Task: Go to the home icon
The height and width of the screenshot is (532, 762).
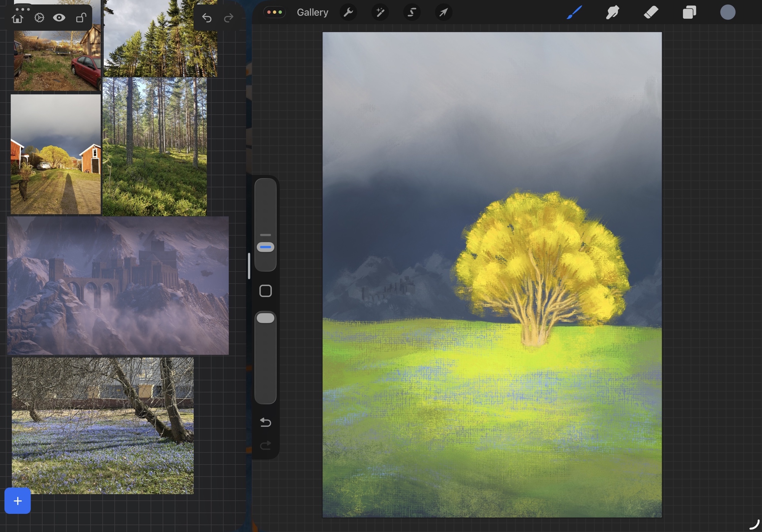Action: (18, 18)
